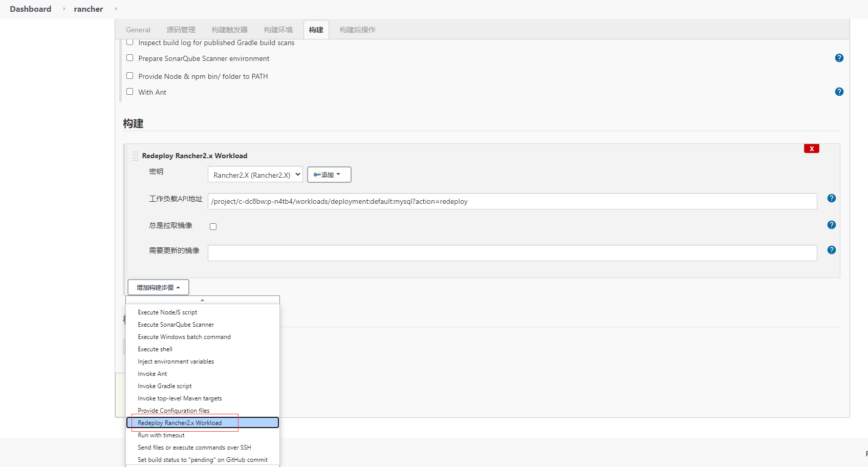868x467 pixels.
Task: Click the 构建 section heading
Action: [133, 123]
